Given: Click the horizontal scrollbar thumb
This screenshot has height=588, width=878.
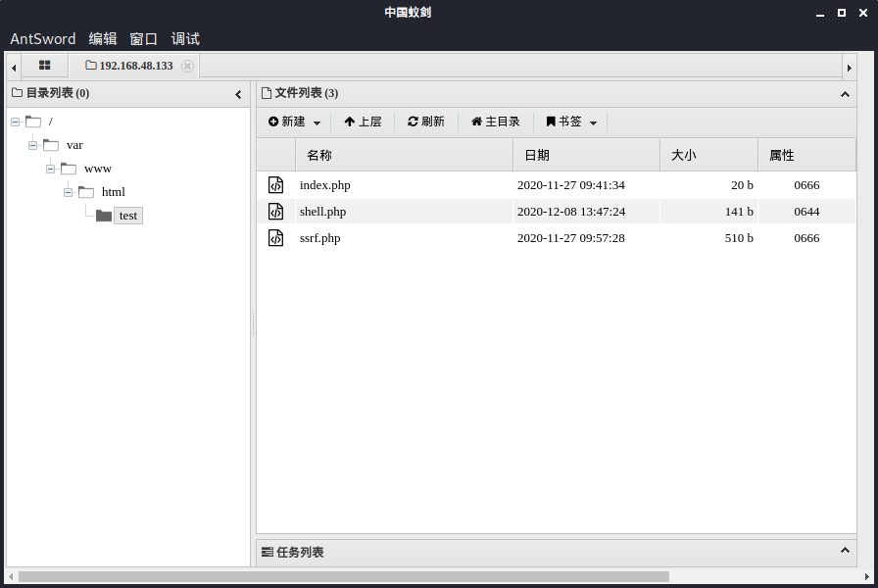Looking at the screenshot, I should click(344, 576).
